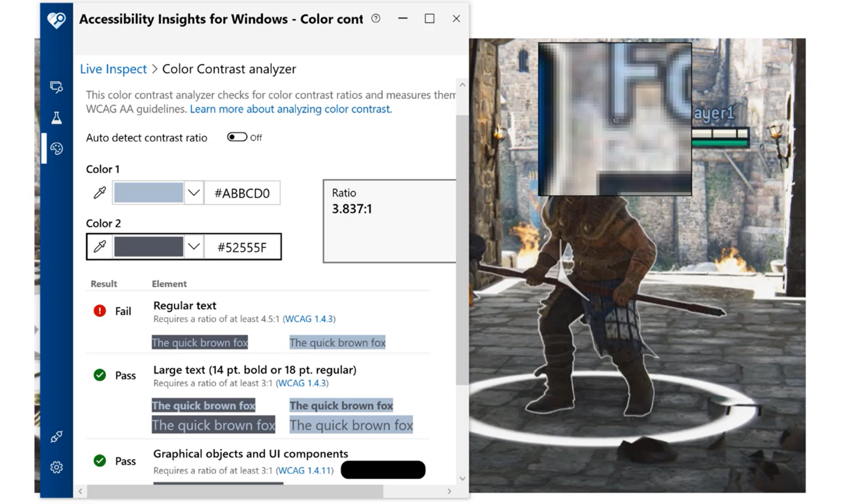The image size is (849, 504).
Task: Click the Element column header
Action: point(169,284)
